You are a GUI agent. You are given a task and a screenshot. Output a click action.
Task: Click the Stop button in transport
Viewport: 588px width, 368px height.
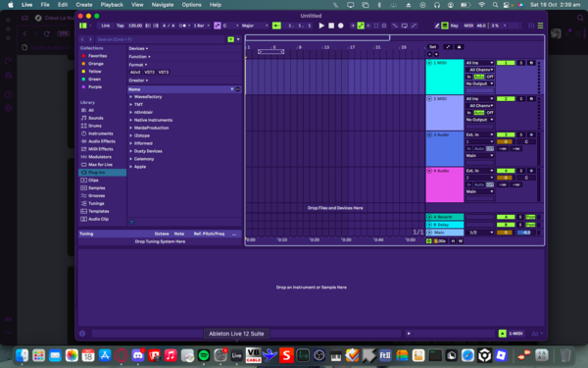tap(331, 26)
